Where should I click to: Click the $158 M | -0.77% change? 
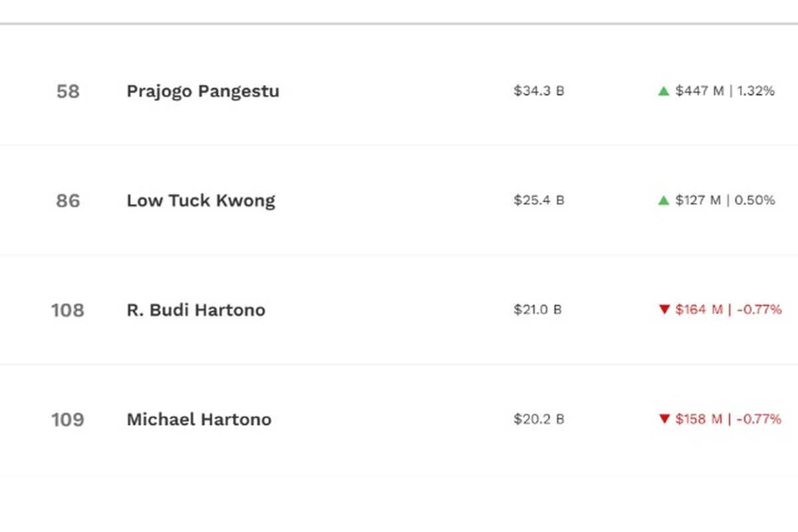pyautogui.click(x=728, y=419)
